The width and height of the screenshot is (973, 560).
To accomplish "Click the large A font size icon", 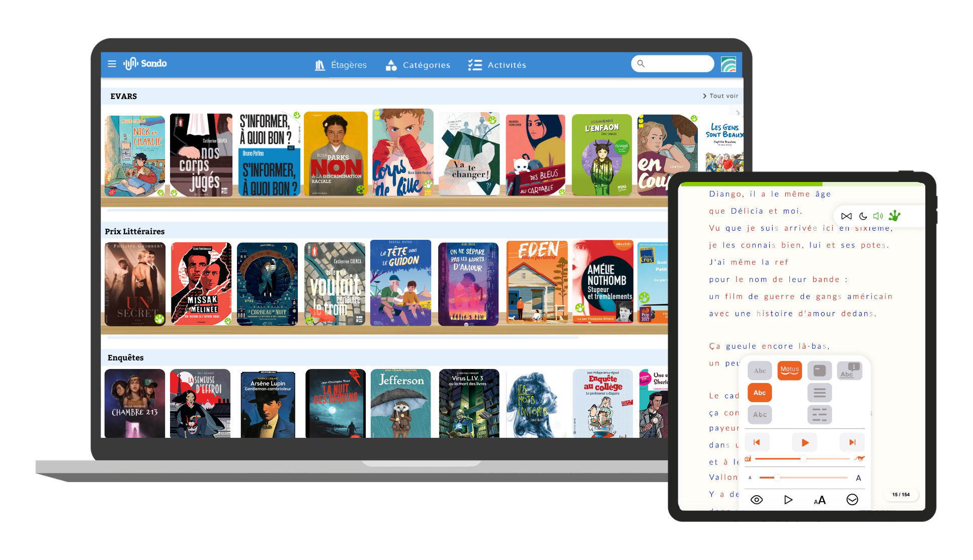I will (x=859, y=478).
